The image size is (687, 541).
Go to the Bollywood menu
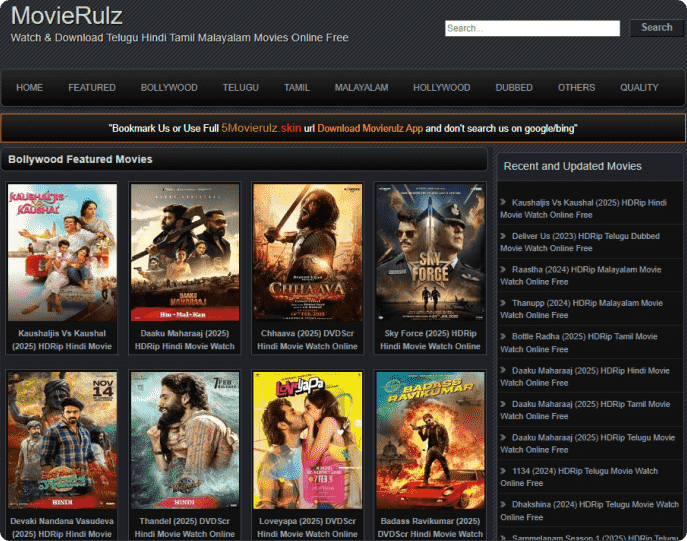(x=169, y=88)
